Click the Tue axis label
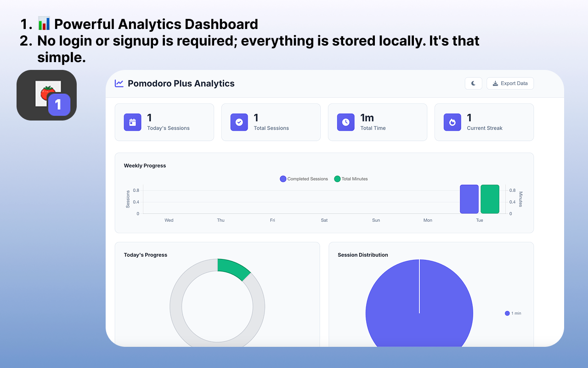Screen dimensions: 588x368 click(480, 220)
